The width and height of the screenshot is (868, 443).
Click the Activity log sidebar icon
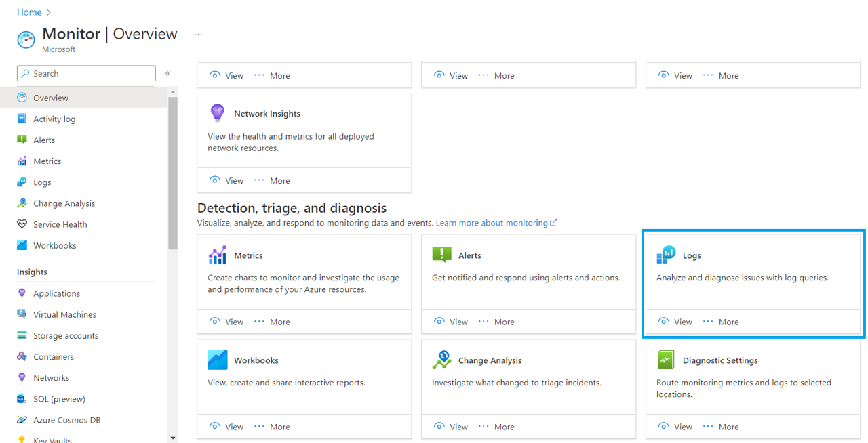(x=22, y=119)
